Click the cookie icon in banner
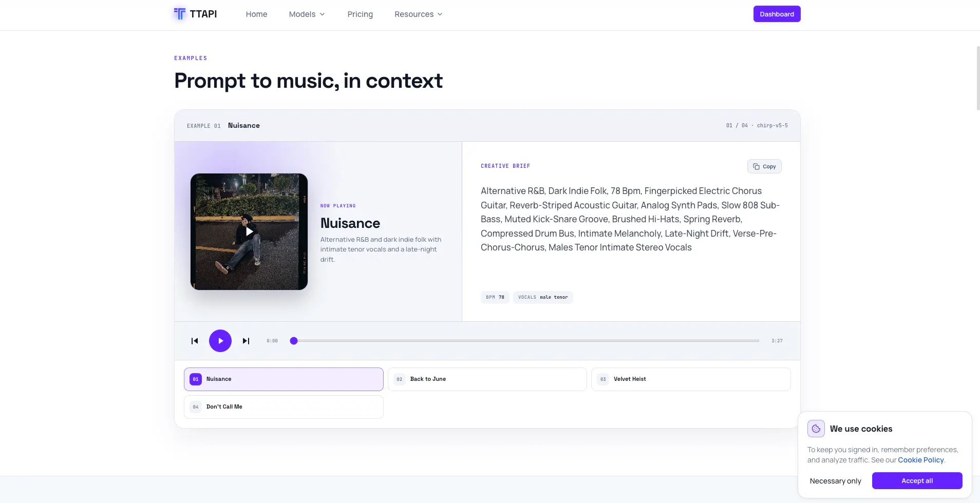 coord(816,429)
